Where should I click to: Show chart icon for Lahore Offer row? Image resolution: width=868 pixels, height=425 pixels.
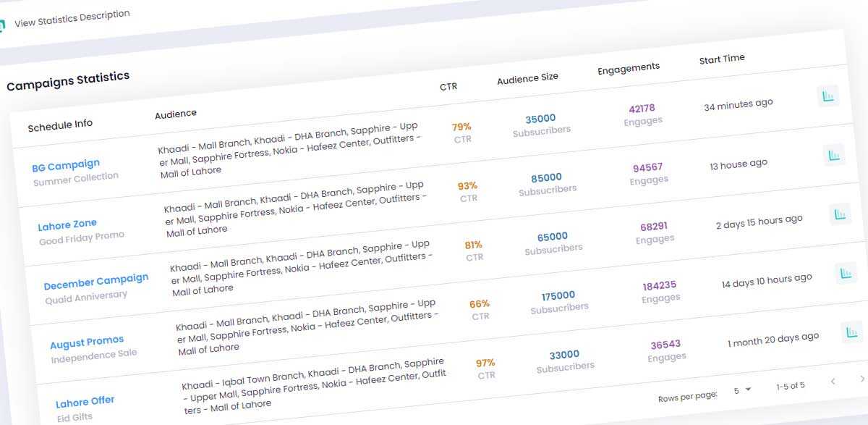point(851,333)
